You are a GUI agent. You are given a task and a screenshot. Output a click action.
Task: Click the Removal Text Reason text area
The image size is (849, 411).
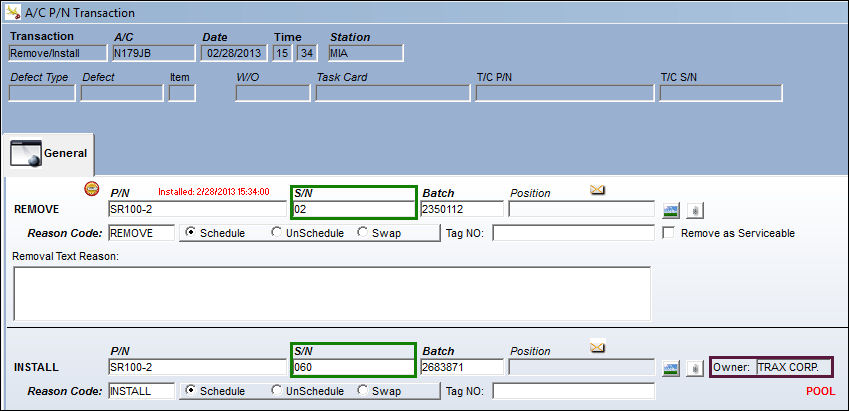[x=332, y=293]
